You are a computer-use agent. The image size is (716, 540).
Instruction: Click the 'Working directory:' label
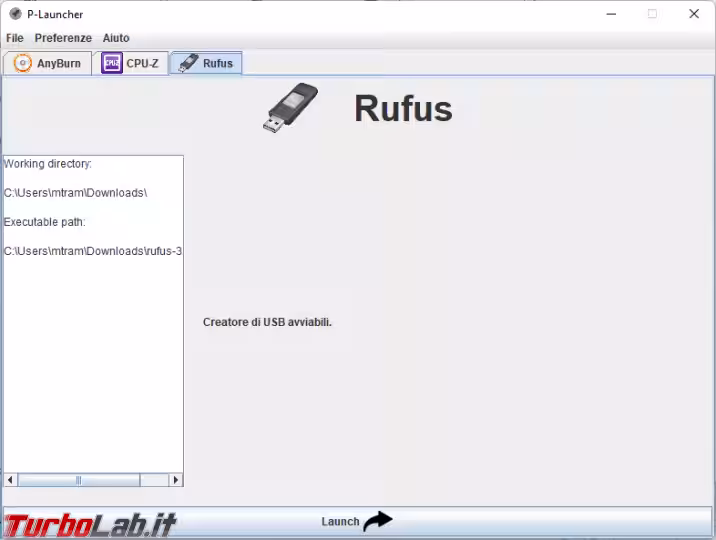[47, 163]
